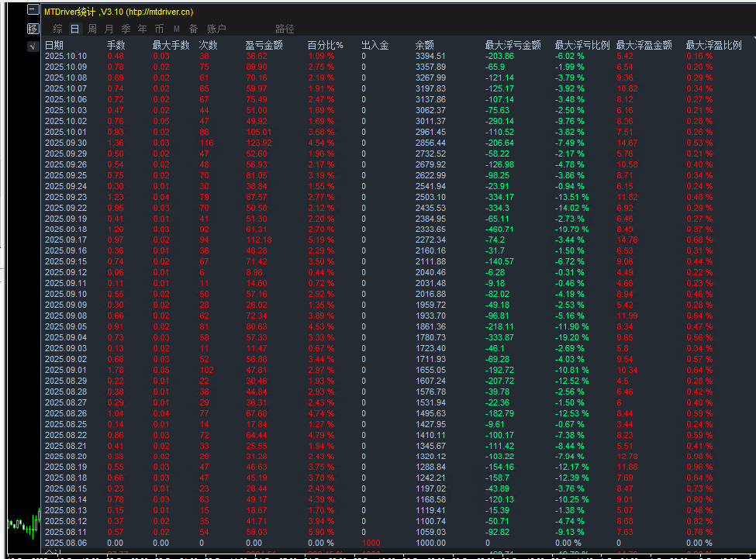This screenshot has height=559, width=756.
Task: Open the 备 notes tab
Action: point(193,29)
